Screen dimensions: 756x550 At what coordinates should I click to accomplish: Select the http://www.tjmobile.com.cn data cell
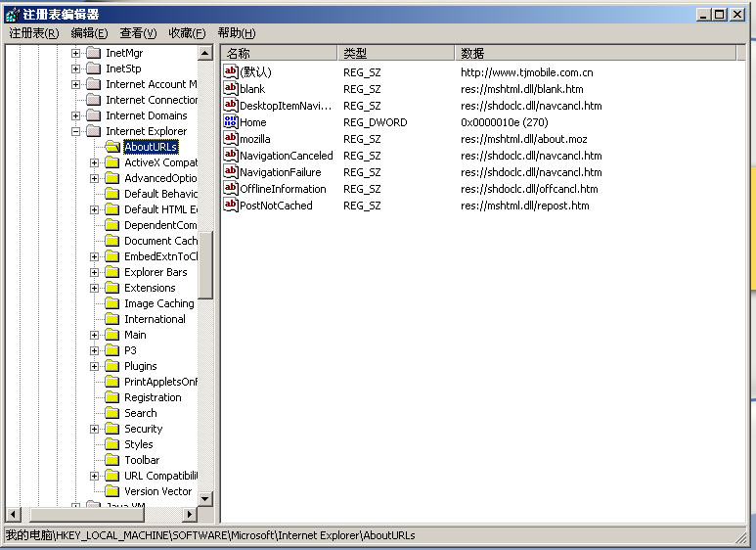pyautogui.click(x=526, y=72)
